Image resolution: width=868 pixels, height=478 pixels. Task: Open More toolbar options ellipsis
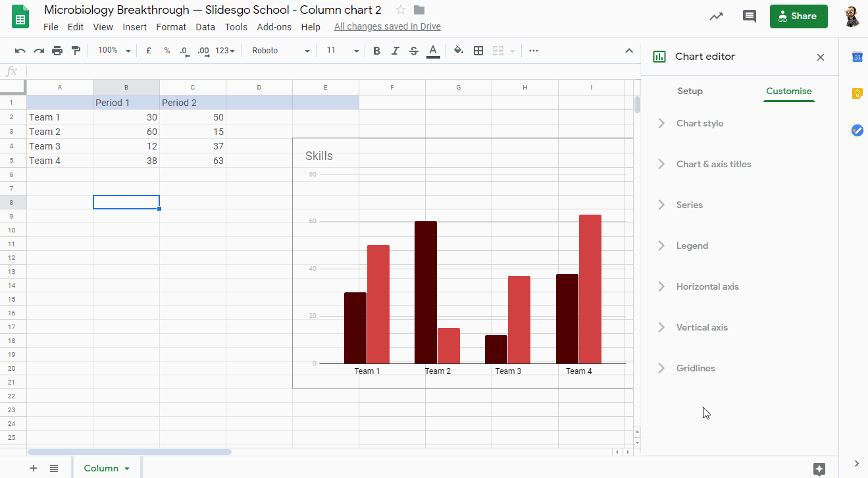tap(534, 51)
